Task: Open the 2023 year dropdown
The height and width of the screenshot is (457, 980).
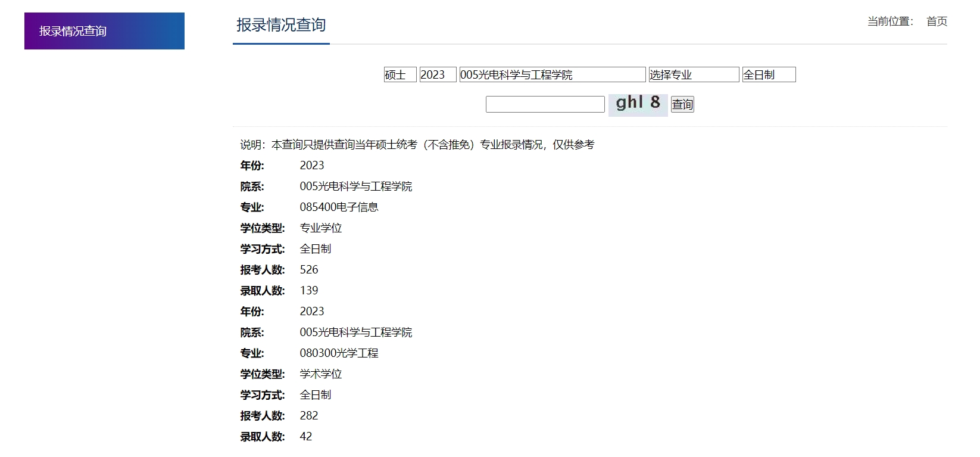Action: tap(438, 74)
